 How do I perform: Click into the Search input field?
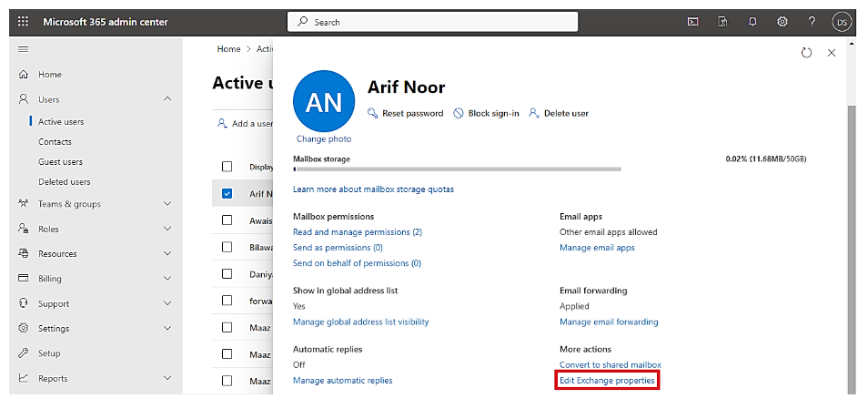[x=432, y=22]
